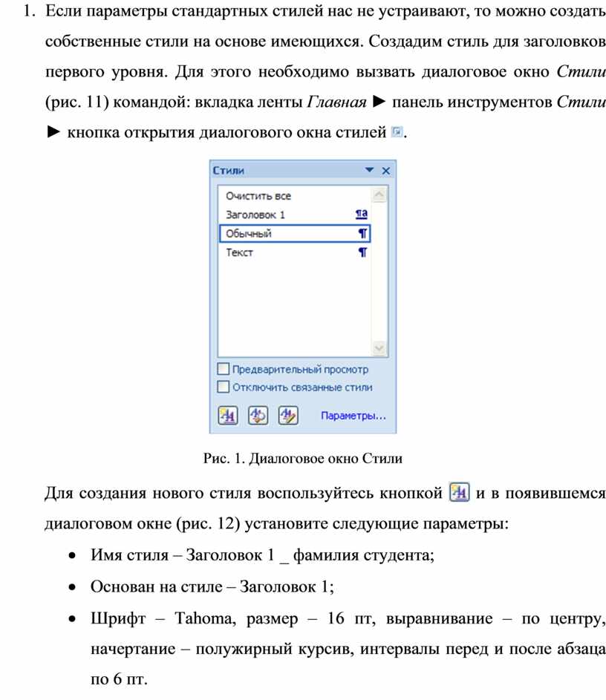Viewport: 606px width, 700px height.
Task: Select the Заголовок 1 style
Action: click(x=295, y=215)
